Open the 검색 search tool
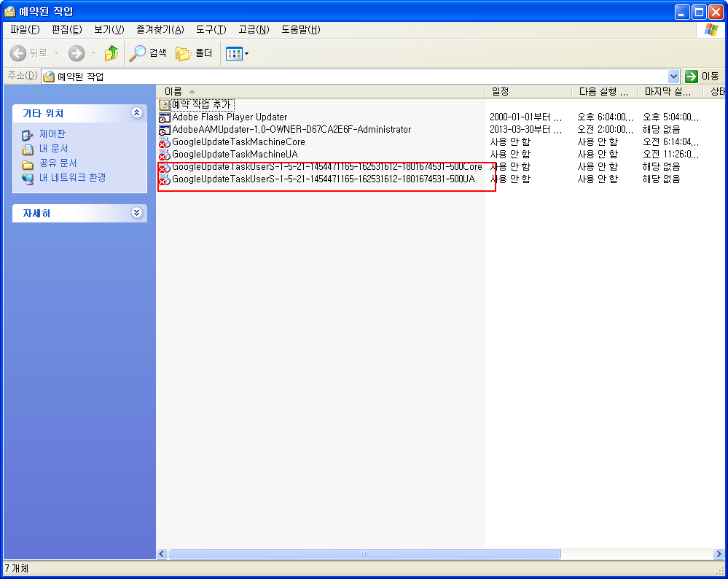Screen dimensions: 728x579 point(148,53)
